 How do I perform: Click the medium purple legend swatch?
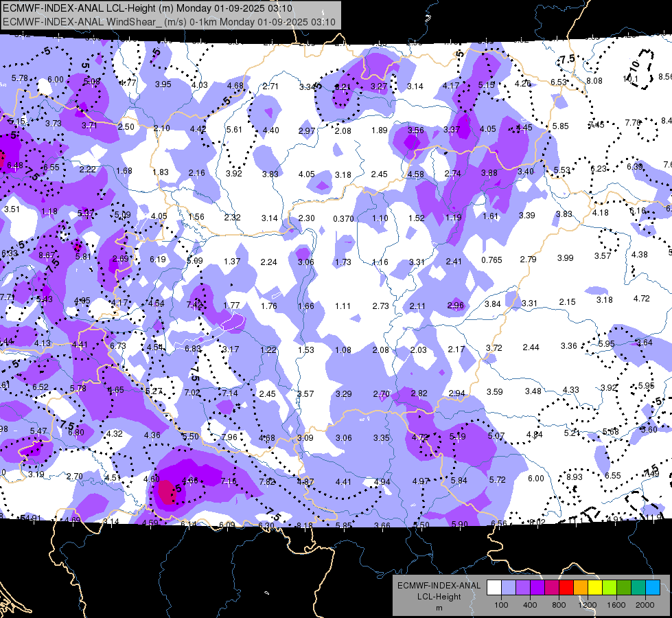pyautogui.click(x=523, y=588)
